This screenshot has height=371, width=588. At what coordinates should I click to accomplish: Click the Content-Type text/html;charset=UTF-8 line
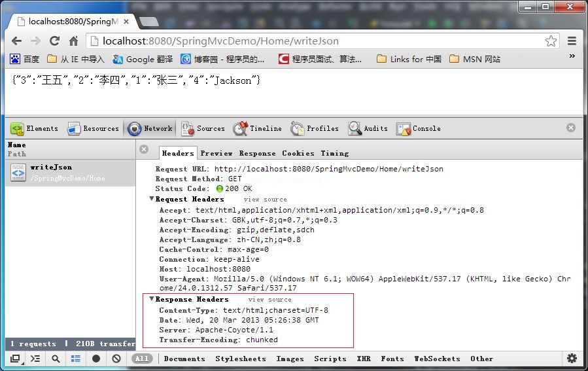(243, 310)
